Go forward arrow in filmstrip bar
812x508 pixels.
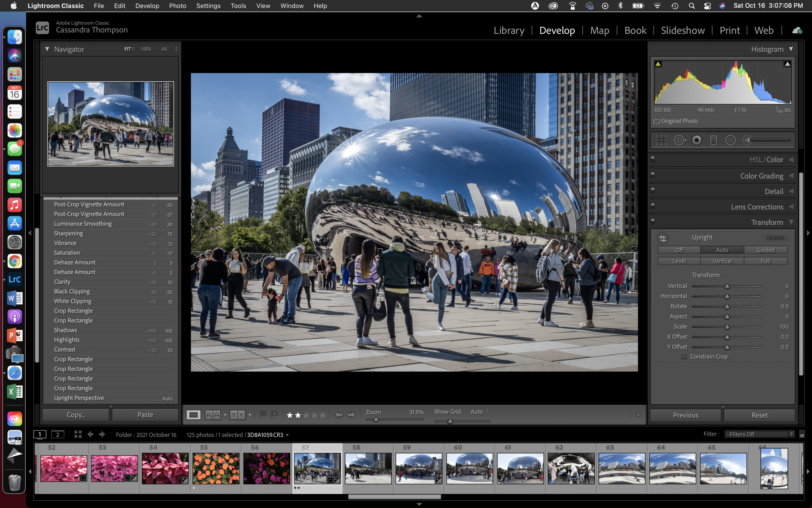click(x=102, y=434)
